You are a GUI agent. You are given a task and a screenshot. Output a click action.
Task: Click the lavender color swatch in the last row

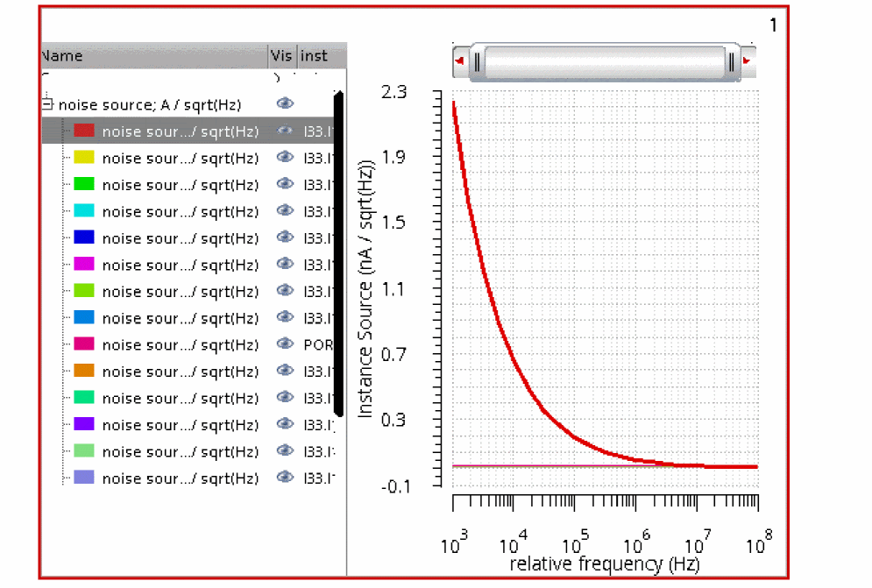(x=84, y=478)
